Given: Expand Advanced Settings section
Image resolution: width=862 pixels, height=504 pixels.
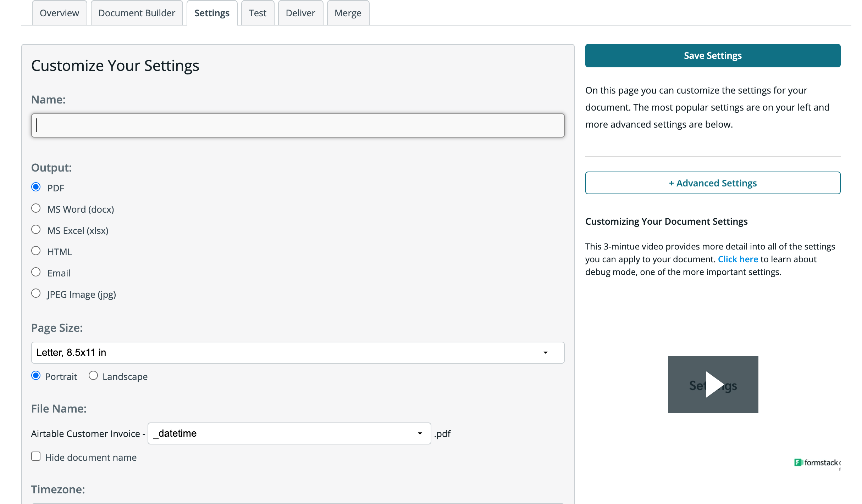Looking at the screenshot, I should 712,183.
